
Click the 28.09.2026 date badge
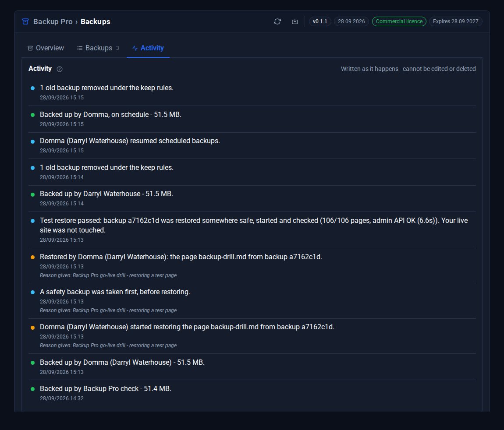point(351,21)
